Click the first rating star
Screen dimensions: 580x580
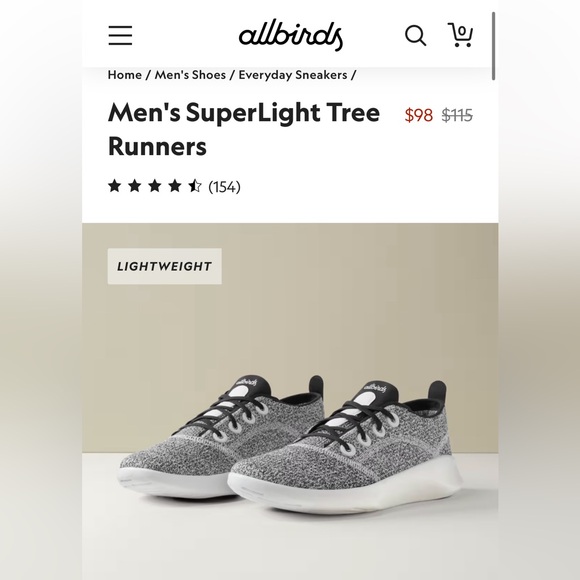point(115,186)
